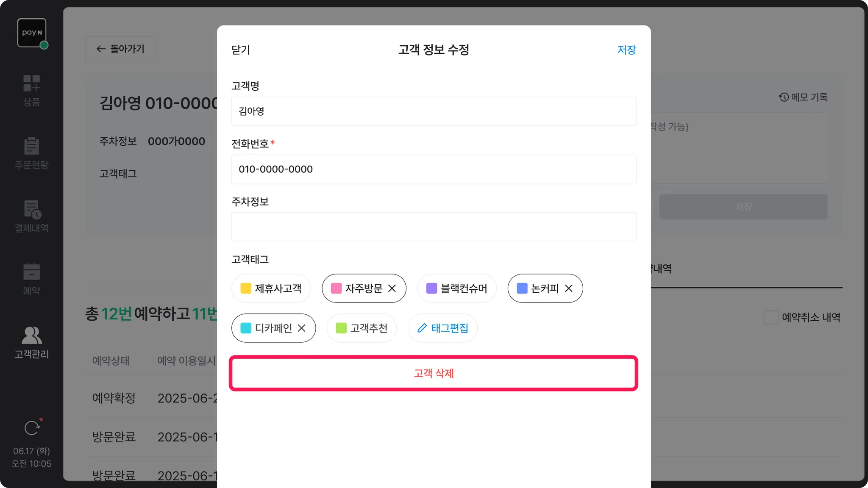Click 닫기 to close the dialog
Image resolution: width=868 pixels, height=488 pixels.
(241, 50)
